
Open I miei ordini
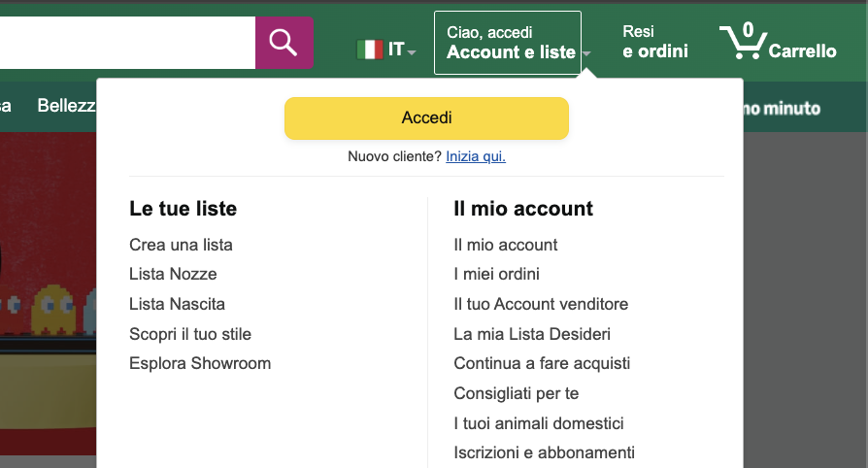[496, 274]
